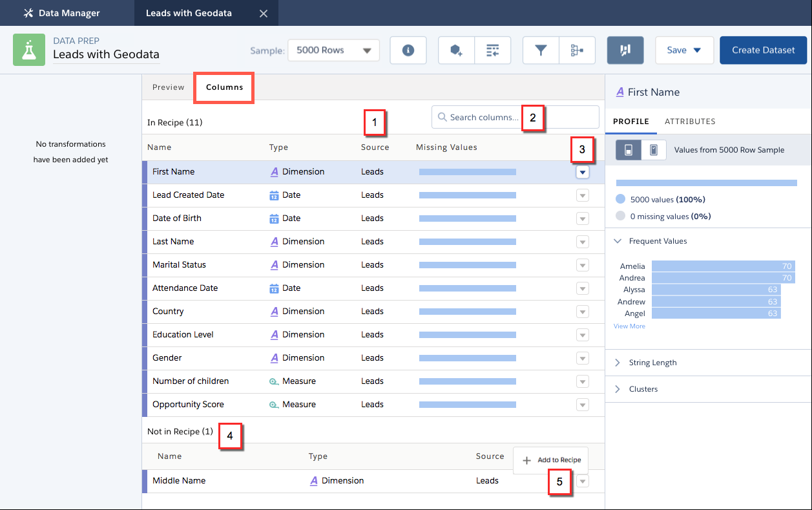The width and height of the screenshot is (812, 510).
Task: Click Add to Recipe button
Action: point(551,460)
